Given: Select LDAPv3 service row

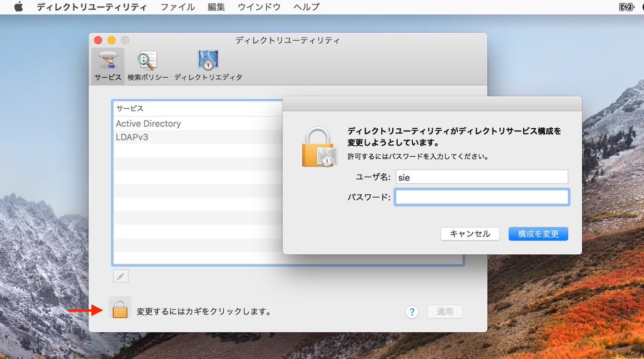Looking at the screenshot, I should (x=197, y=137).
